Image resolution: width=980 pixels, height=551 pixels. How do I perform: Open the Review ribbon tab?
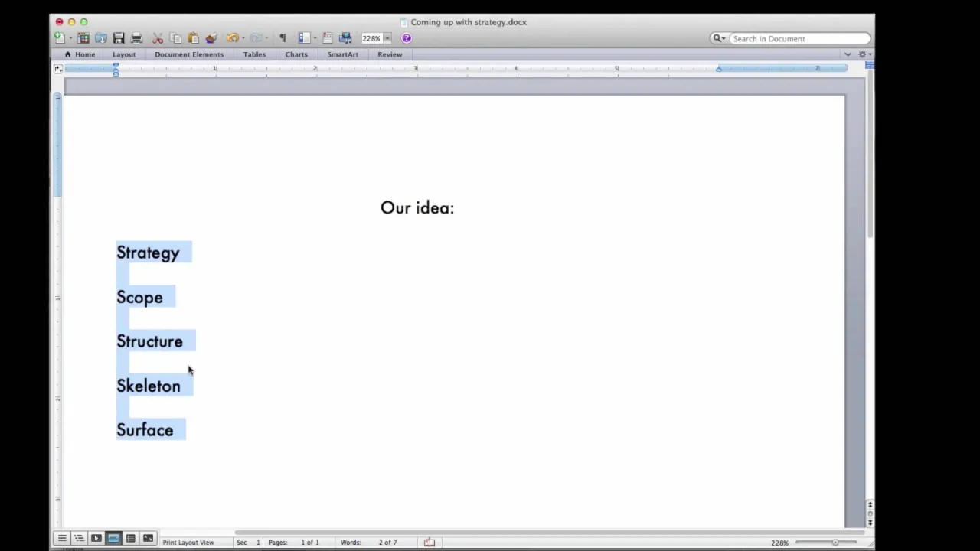(390, 54)
